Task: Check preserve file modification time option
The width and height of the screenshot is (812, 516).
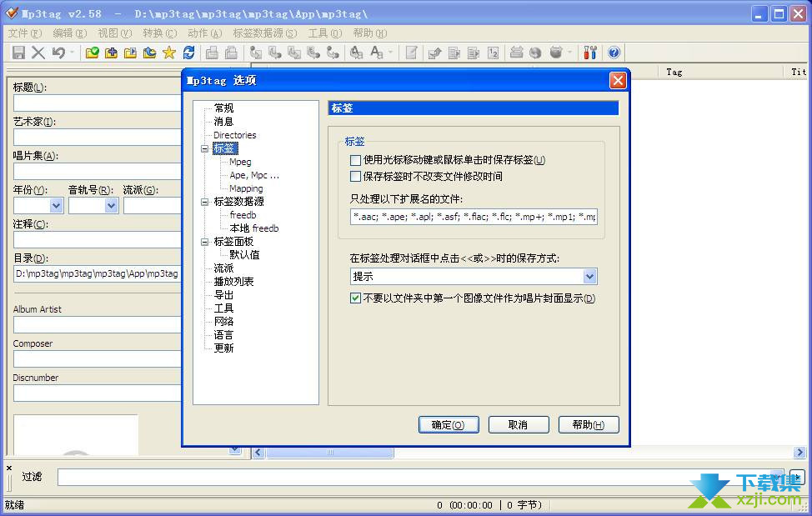Action: [x=355, y=177]
